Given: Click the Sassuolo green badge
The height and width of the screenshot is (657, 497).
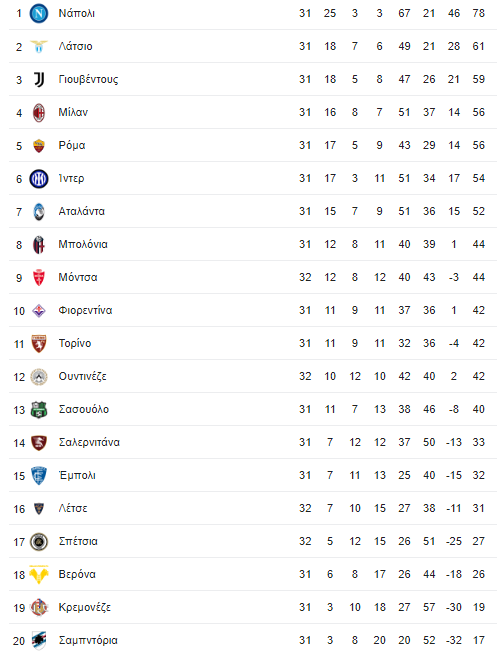Looking at the screenshot, I should click(x=39, y=409).
